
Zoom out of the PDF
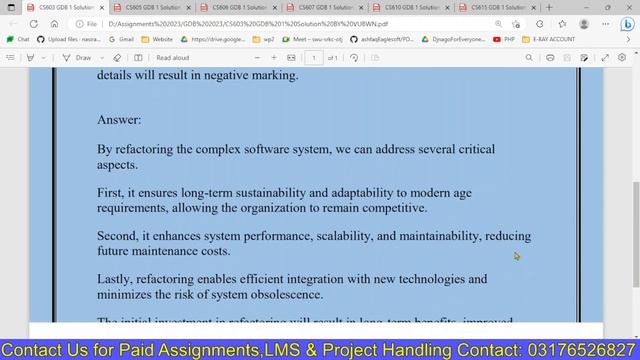click(x=257, y=58)
